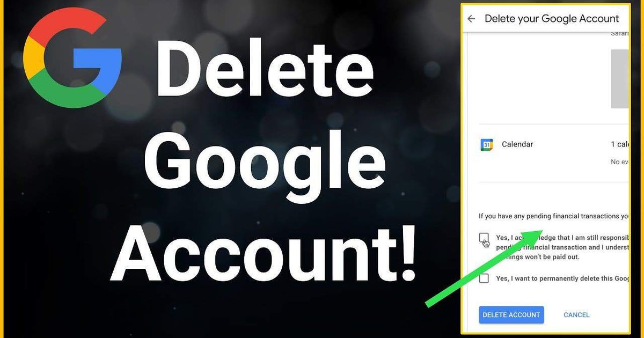Screen dimensions: 644x338
Task: Click the 'No ev' events text under Calendar
Action: coord(620,161)
